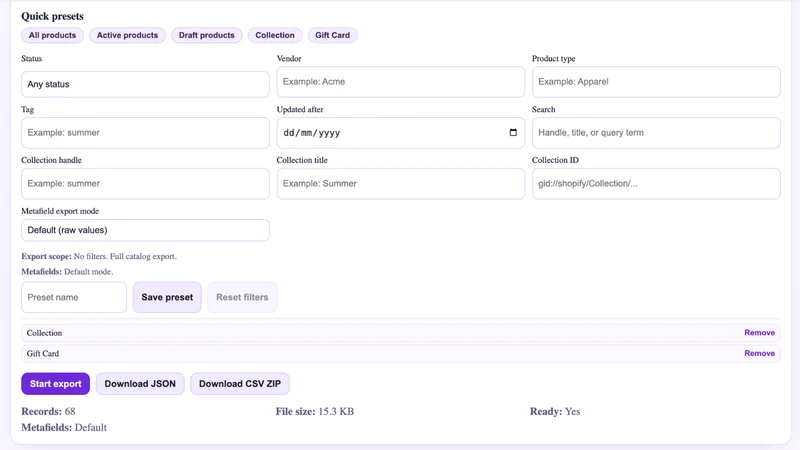Open the Status dropdown showing Any status
This screenshot has height=450, width=800.
(145, 84)
